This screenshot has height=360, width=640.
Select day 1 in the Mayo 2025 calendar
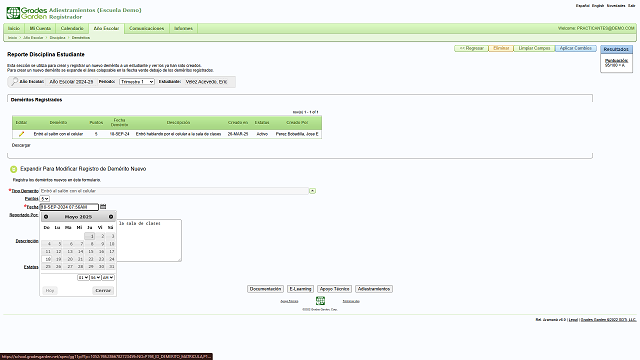pyautogui.click(x=90, y=236)
